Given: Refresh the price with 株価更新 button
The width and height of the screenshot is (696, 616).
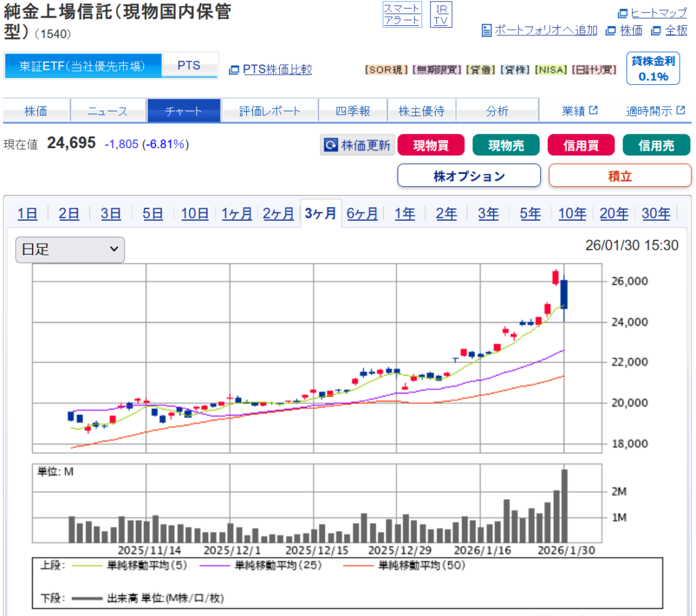Looking at the screenshot, I should [x=358, y=145].
